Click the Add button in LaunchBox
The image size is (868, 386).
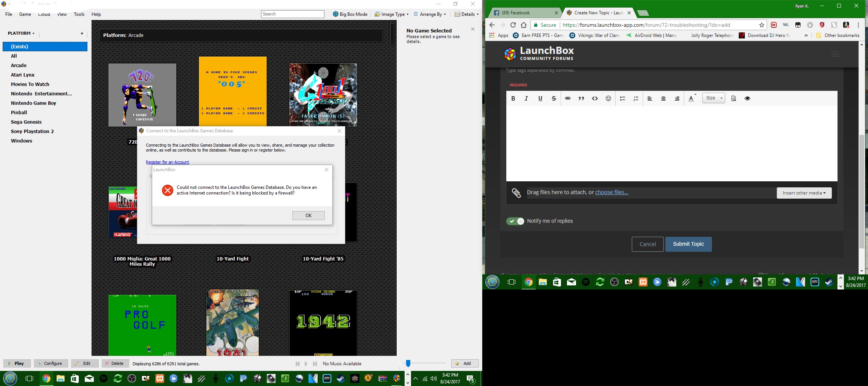tap(465, 363)
